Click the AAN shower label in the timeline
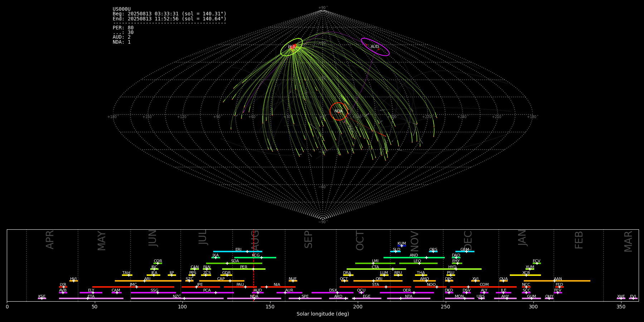This screenshot has height=322, width=644. click(x=558, y=279)
